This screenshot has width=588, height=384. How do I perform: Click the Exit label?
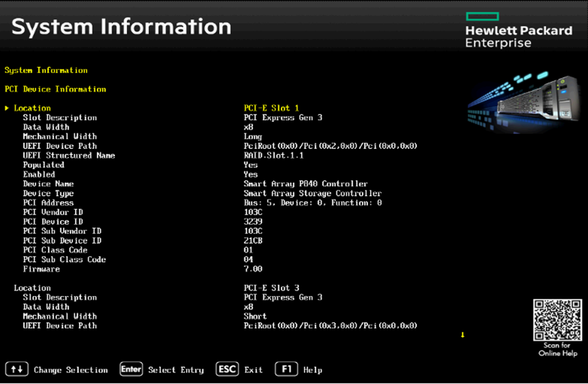254,370
